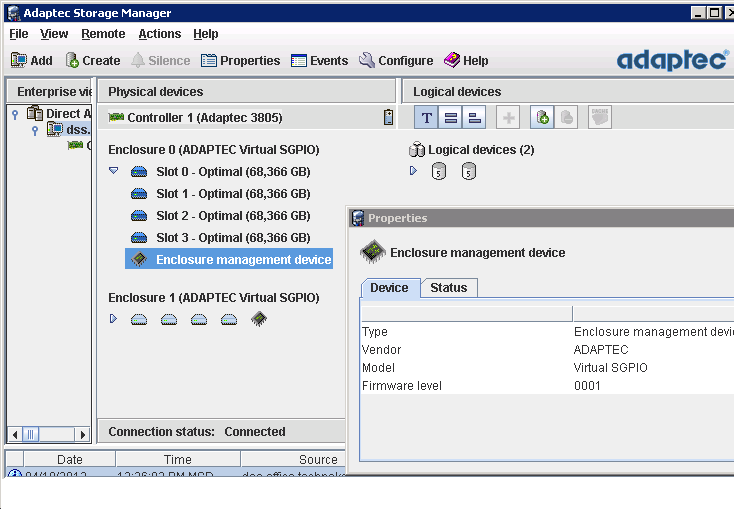Click the disabled cache icon button
This screenshot has height=509, width=734.
(600, 117)
